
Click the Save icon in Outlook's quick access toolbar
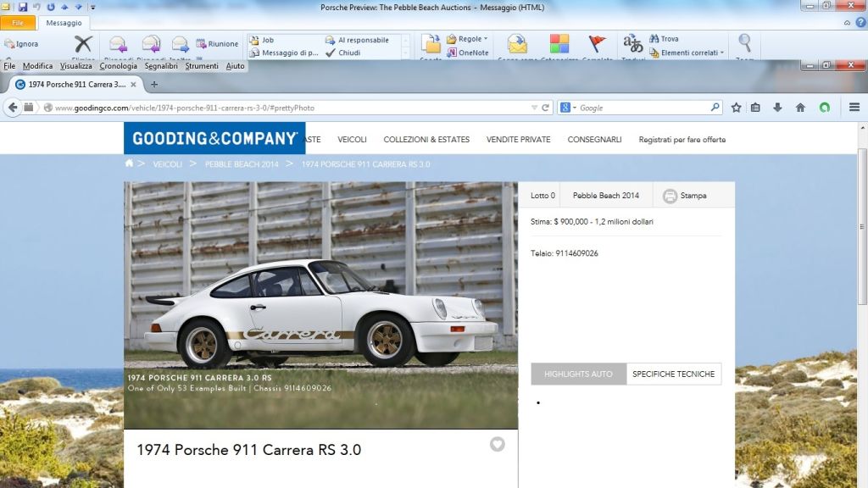[x=23, y=7]
